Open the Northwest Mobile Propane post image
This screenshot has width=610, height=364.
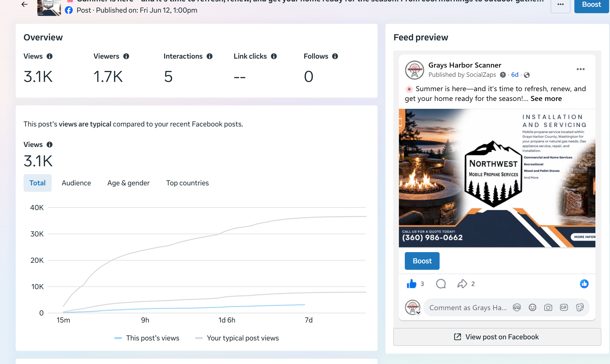(x=497, y=178)
